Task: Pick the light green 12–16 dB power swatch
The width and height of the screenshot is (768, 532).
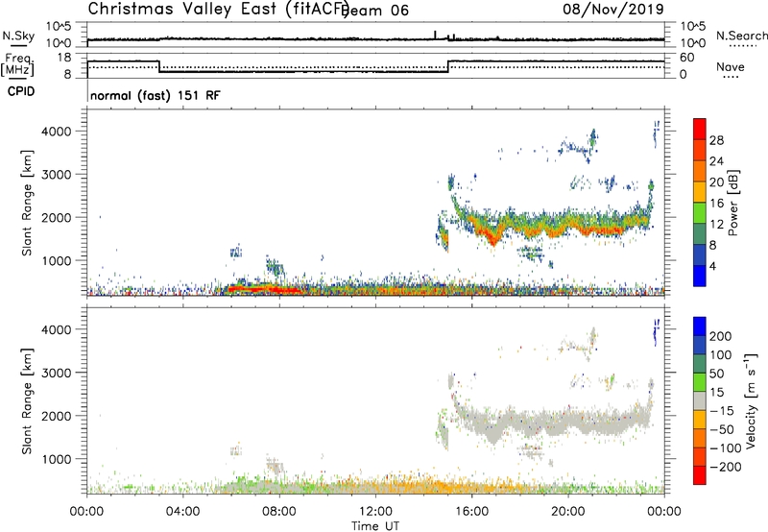Action: [x=700, y=213]
